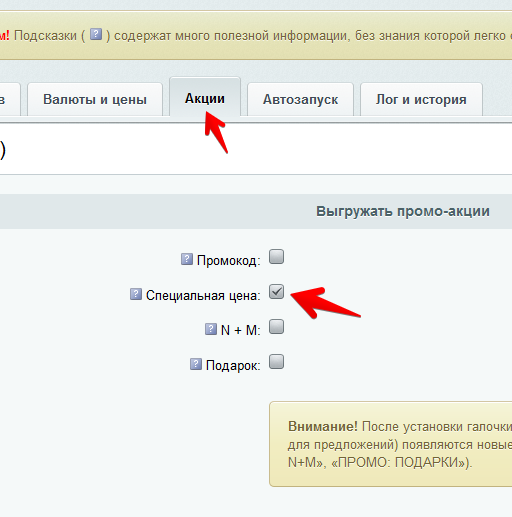
Task: Click the partially visible tab left of Валюты и цены
Action: 9,99
